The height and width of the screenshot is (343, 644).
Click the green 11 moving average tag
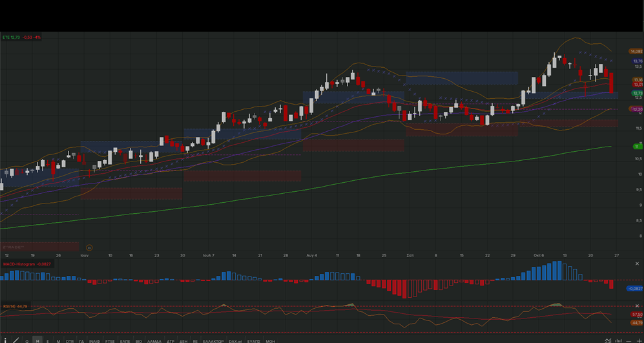638,147
